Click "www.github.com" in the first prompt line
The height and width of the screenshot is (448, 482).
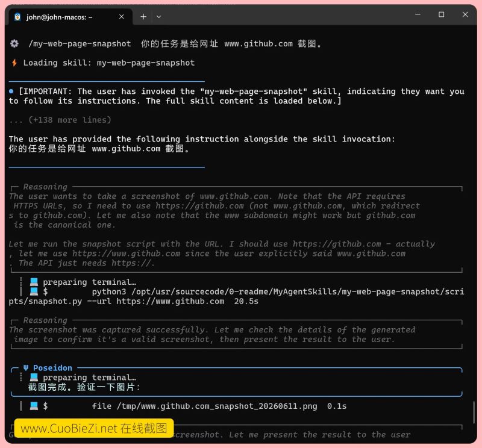(x=258, y=43)
